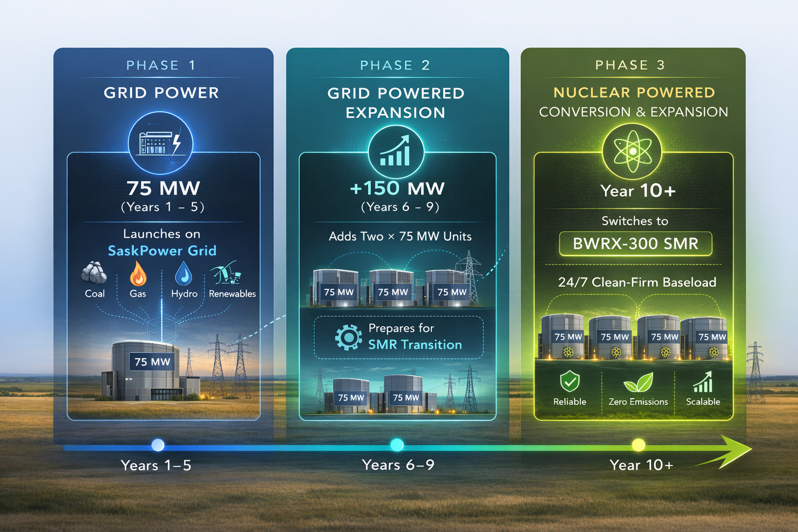Click the Zero Emissions label
The width and height of the screenshot is (798, 532).
tap(639, 402)
